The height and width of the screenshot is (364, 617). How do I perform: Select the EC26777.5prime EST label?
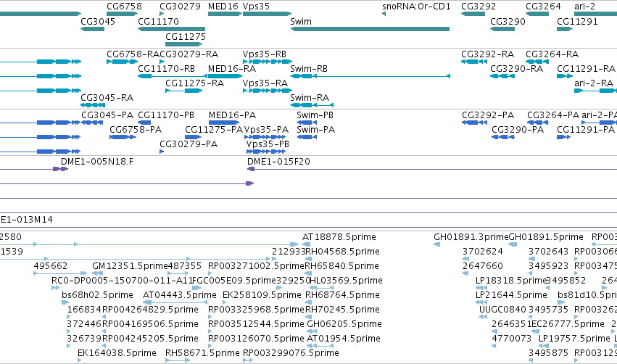568,324
